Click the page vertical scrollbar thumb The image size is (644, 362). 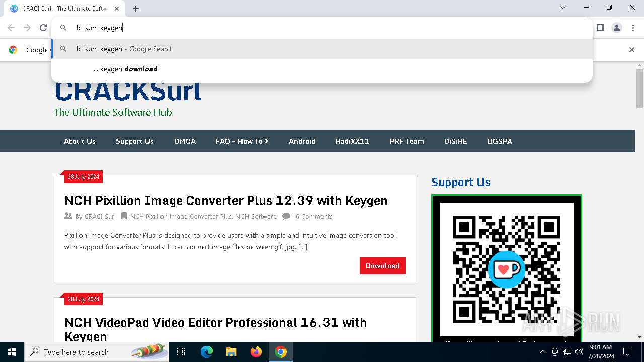pyautogui.click(x=639, y=88)
